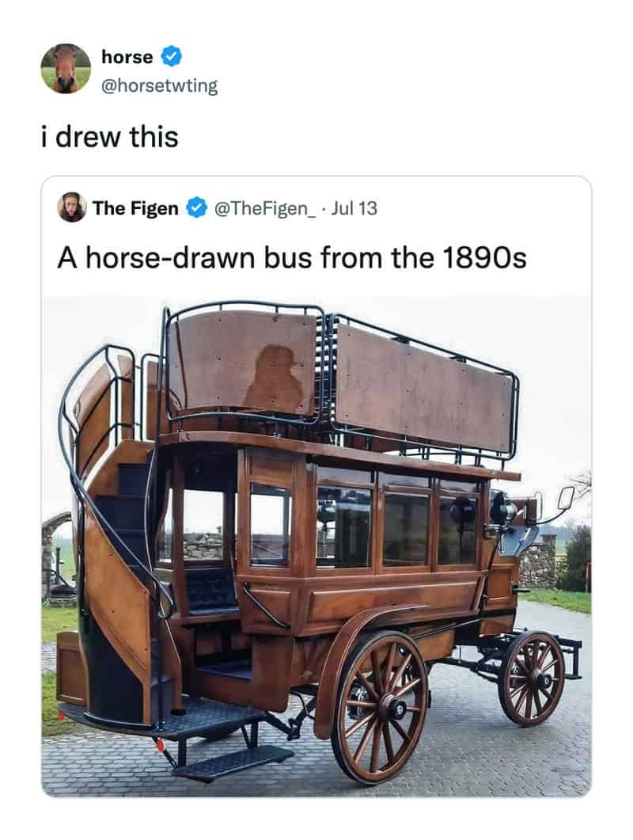Open the horse-drawn bus photo
Viewport: 633px width, 840px height.
(316, 546)
